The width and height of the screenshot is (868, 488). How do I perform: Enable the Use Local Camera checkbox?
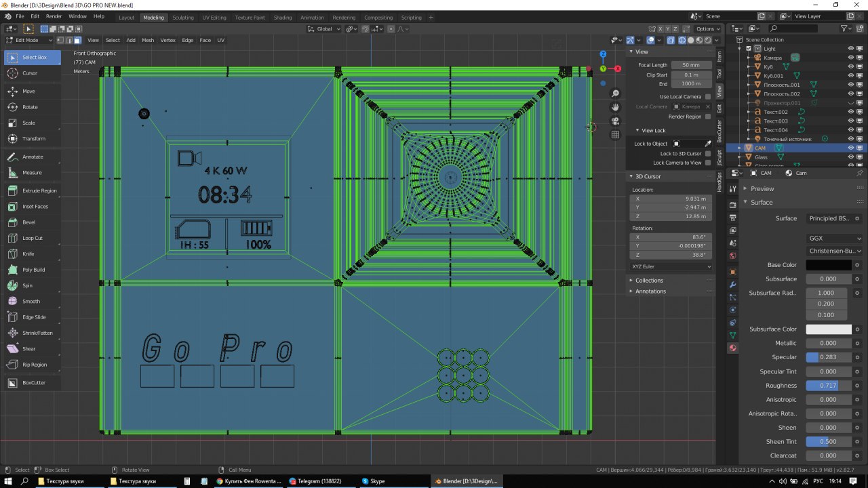[708, 96]
